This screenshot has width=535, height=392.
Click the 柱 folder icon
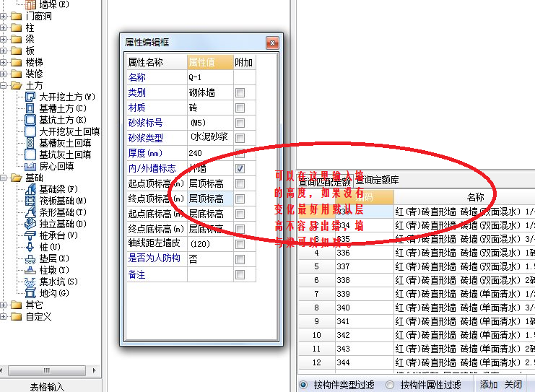click(16, 27)
